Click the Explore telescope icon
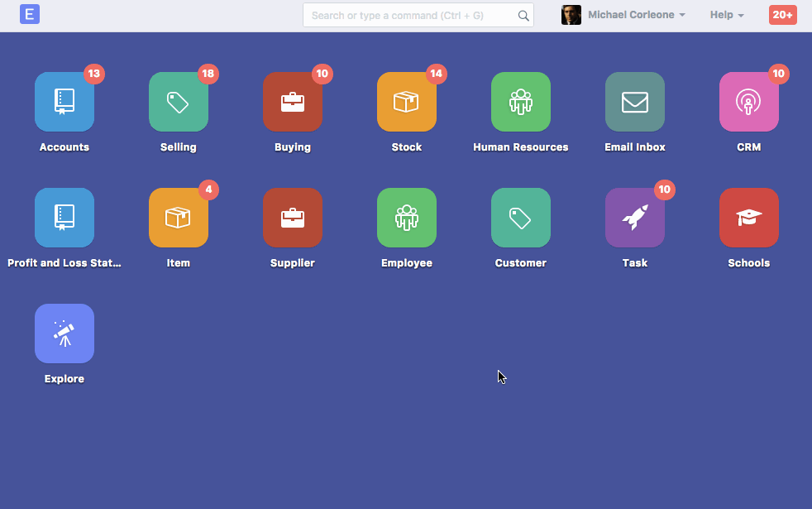 tap(64, 334)
